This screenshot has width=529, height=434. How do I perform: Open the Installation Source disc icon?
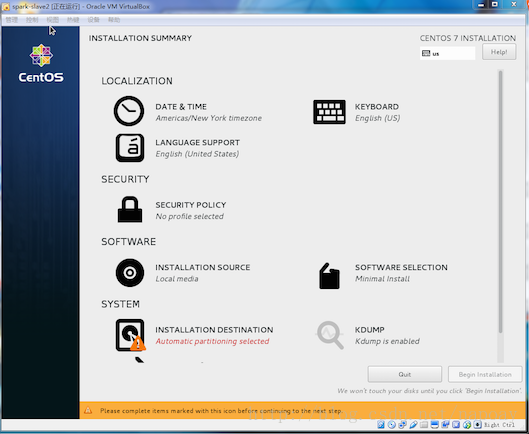pos(130,273)
